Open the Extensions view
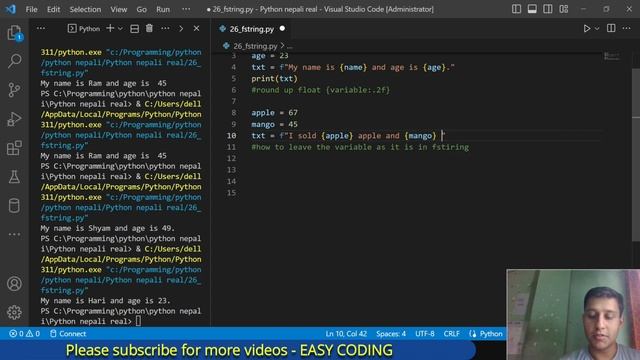This screenshot has height=360, width=640. (14, 148)
